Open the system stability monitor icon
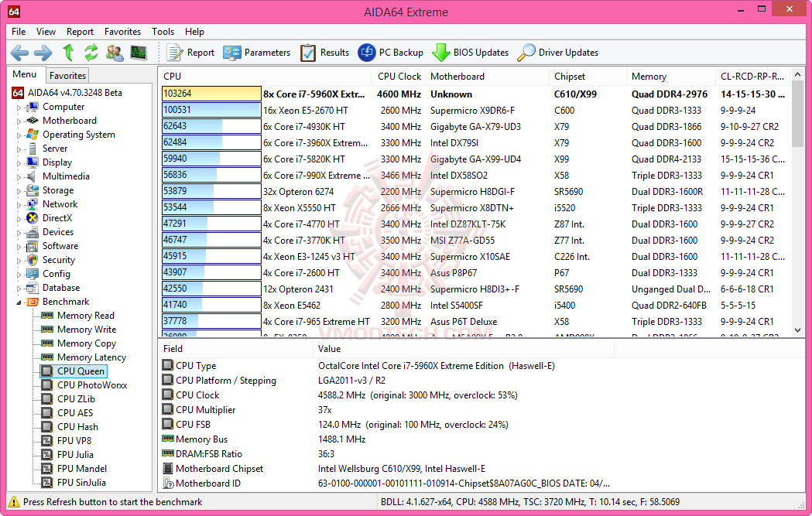 (x=139, y=53)
